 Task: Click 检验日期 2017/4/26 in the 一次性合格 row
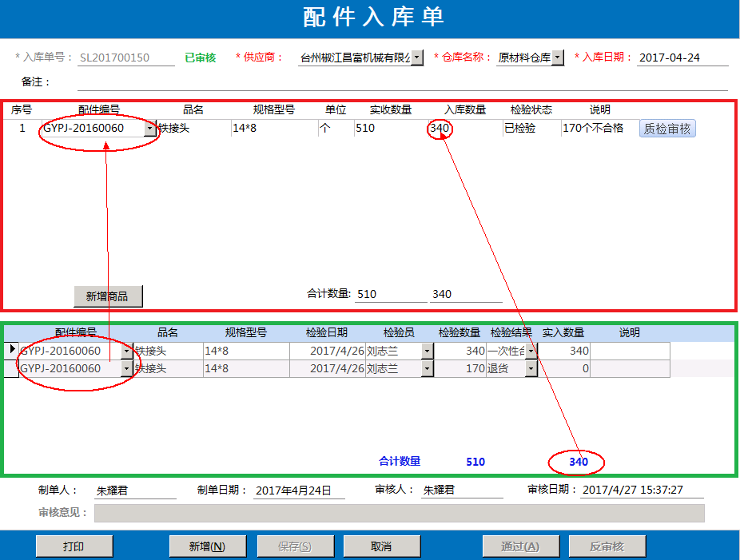click(328, 351)
